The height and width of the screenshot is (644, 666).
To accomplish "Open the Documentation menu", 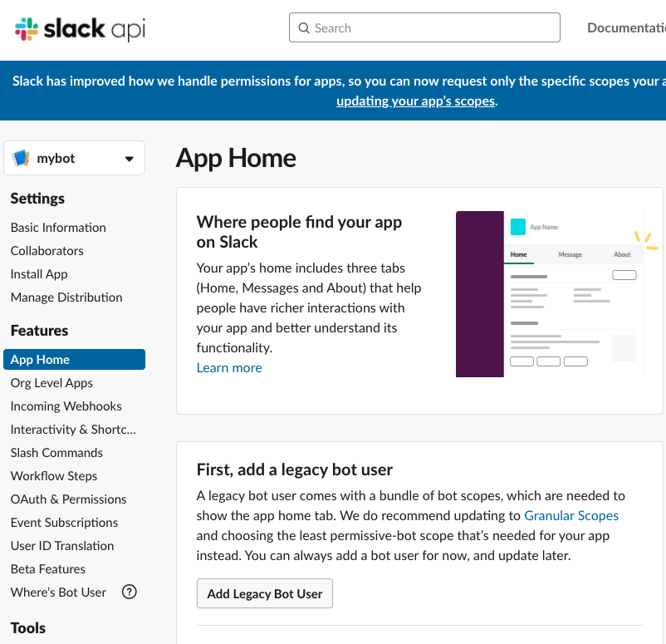I will pos(626,28).
